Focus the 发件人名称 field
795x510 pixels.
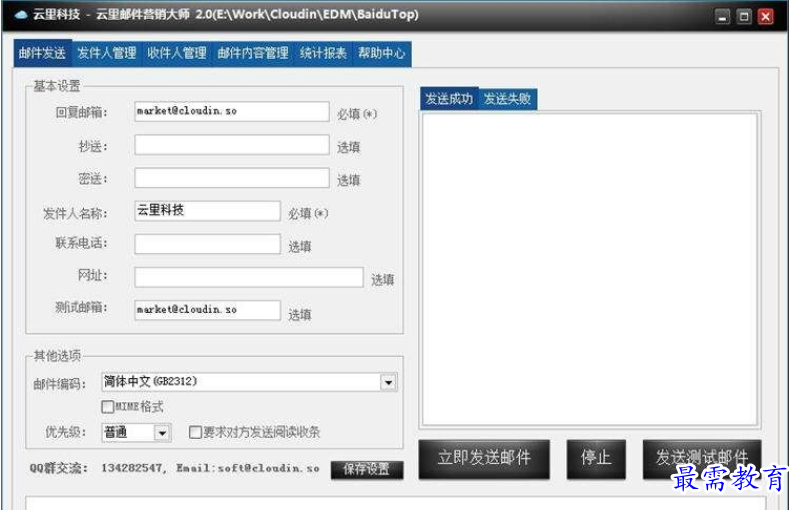(x=207, y=211)
